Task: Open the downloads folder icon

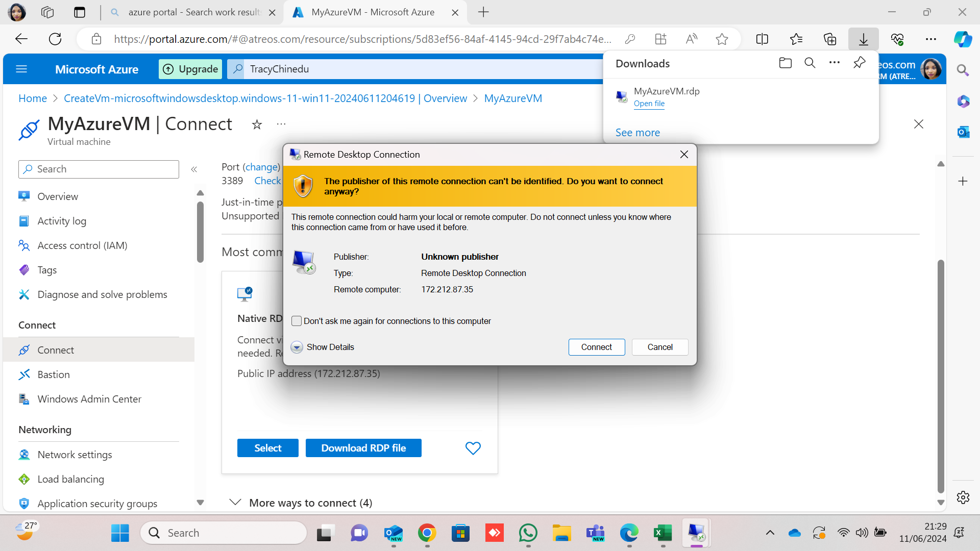Action: pyautogui.click(x=785, y=63)
